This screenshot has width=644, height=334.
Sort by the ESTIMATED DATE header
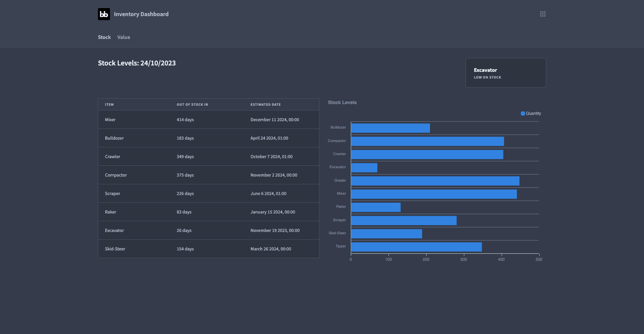(265, 105)
